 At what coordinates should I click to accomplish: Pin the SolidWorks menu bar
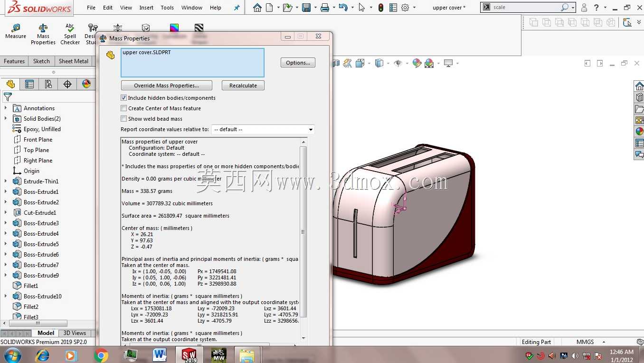[237, 8]
